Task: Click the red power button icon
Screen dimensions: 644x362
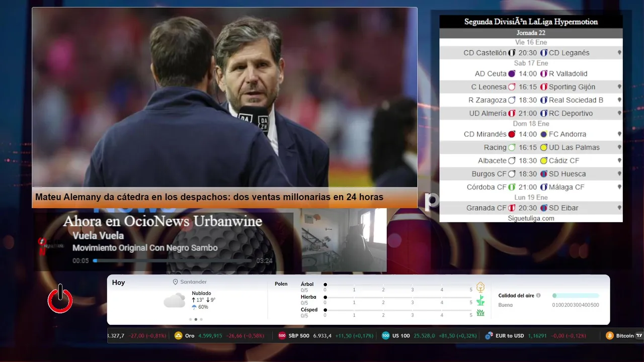Action: (x=60, y=299)
